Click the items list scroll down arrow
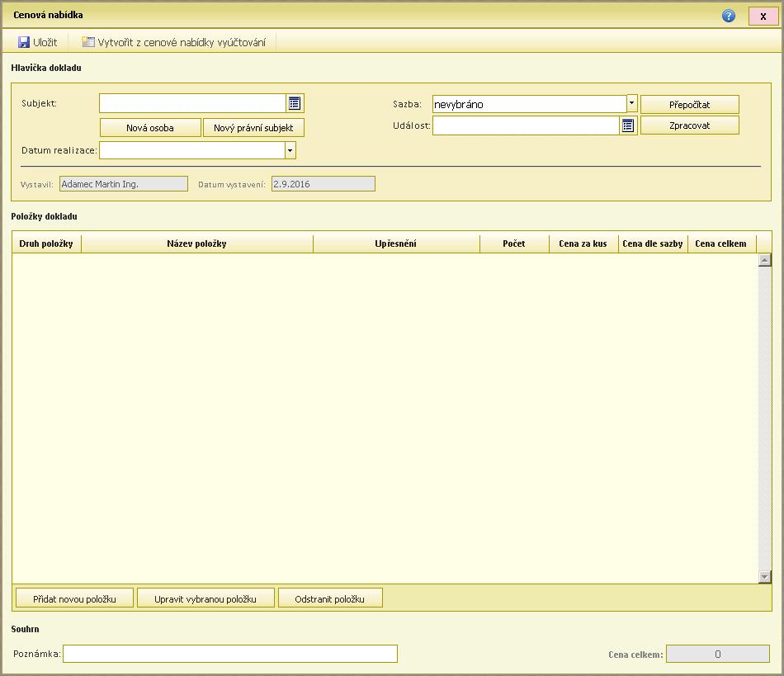 [x=764, y=576]
